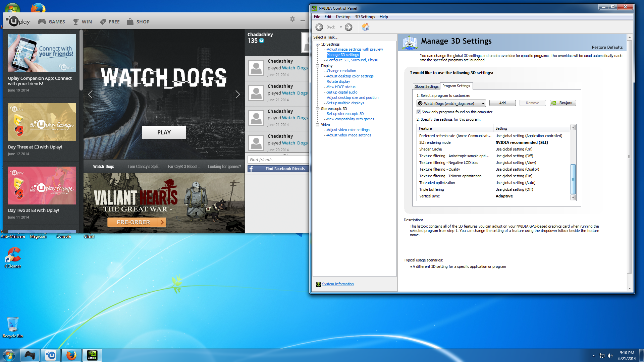The width and height of the screenshot is (644, 362).
Task: Click the Back arrow in NVIDIA toolbar
Action: 319,27
